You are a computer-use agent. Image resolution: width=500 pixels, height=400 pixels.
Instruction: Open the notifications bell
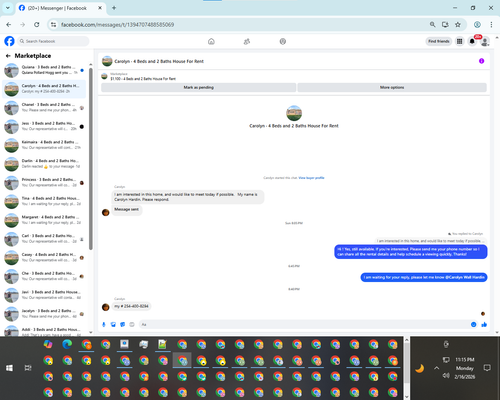pos(472,41)
